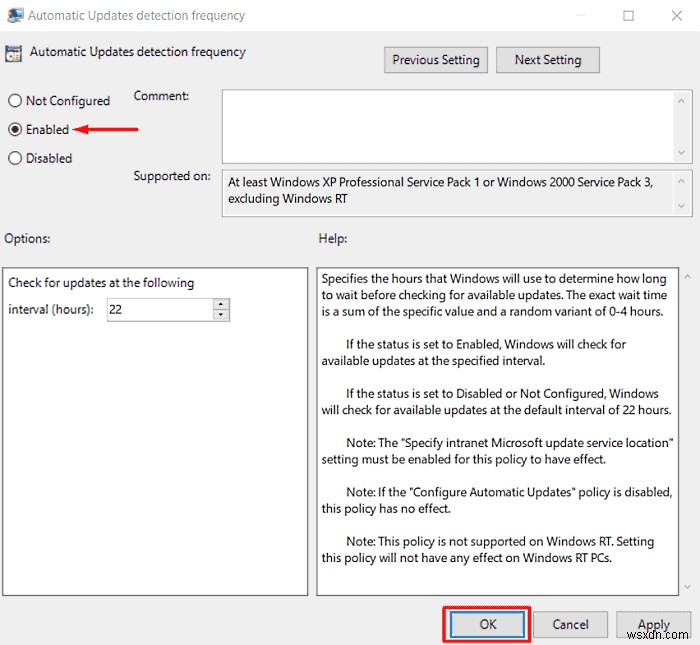Viewport: 700px width, 645px height.
Task: Maximize the dialog window
Action: (x=628, y=16)
